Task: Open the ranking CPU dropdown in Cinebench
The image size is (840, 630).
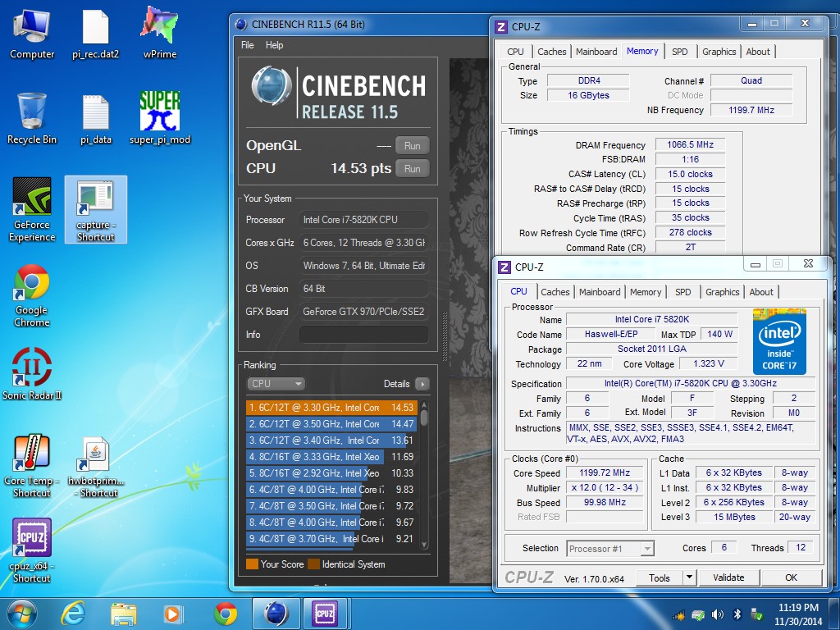Action: coord(276,384)
